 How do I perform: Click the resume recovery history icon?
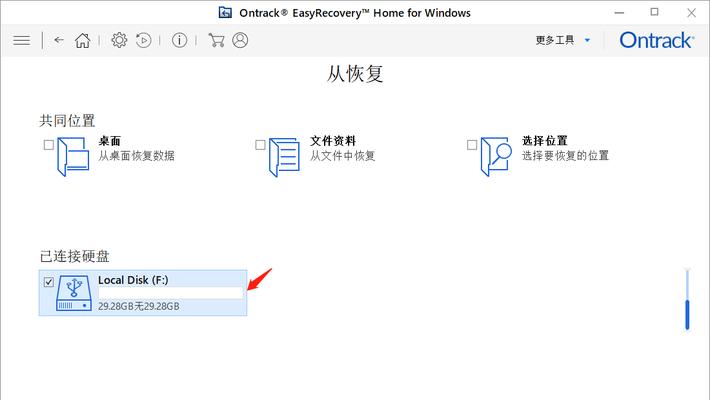point(144,40)
